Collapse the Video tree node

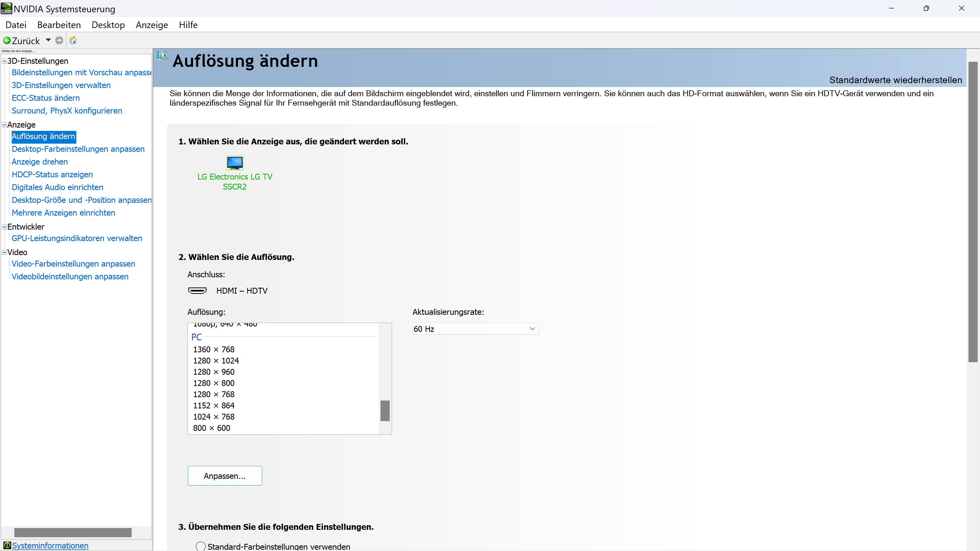[5, 252]
